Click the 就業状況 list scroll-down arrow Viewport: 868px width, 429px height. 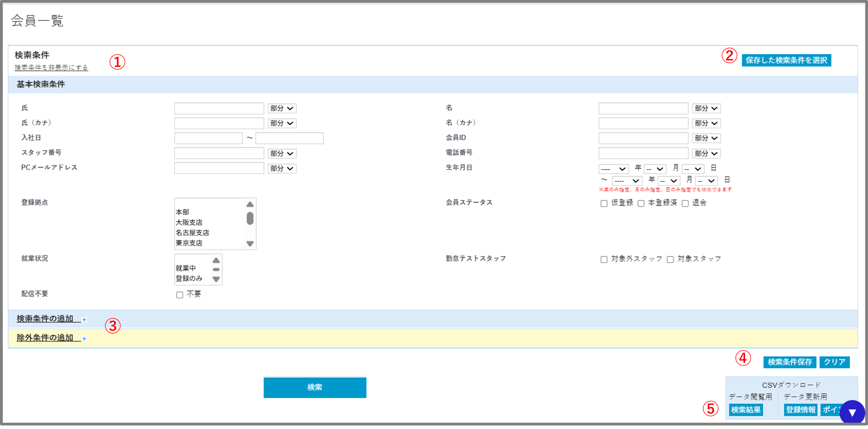click(x=216, y=279)
